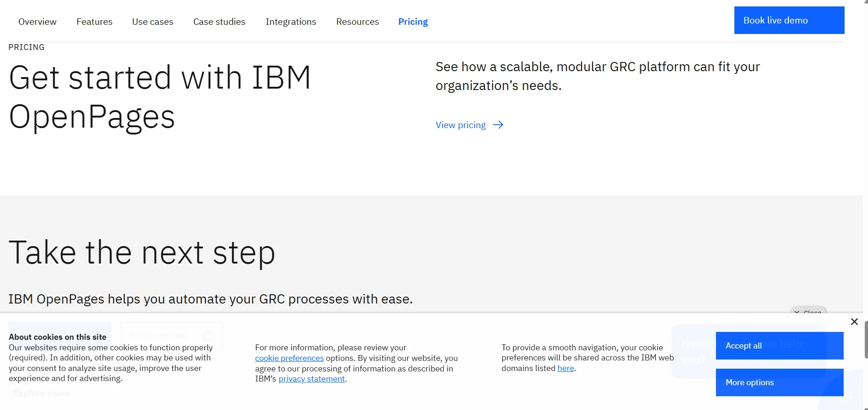Click the arrow icon beside View pricing
This screenshot has width=868, height=410.
[498, 125]
